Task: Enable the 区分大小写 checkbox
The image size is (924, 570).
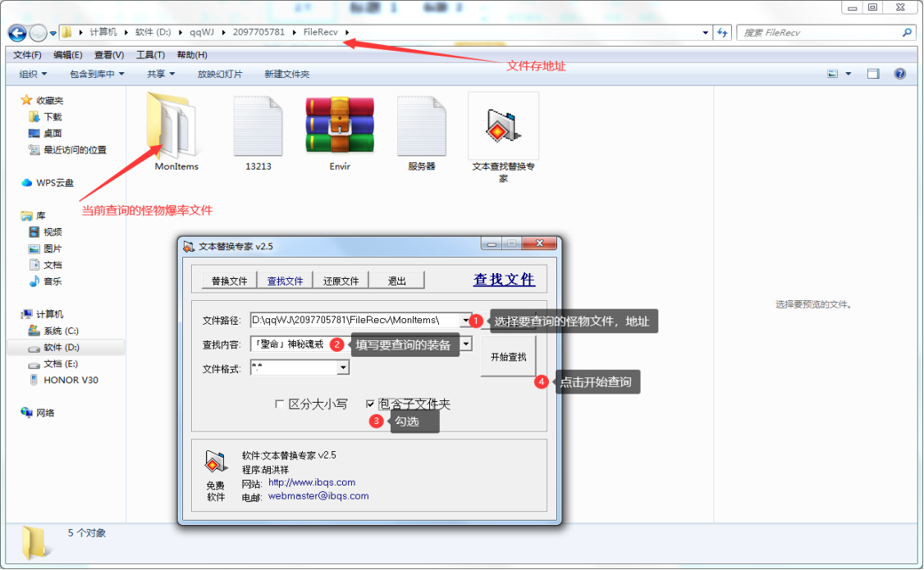Action: [280, 404]
